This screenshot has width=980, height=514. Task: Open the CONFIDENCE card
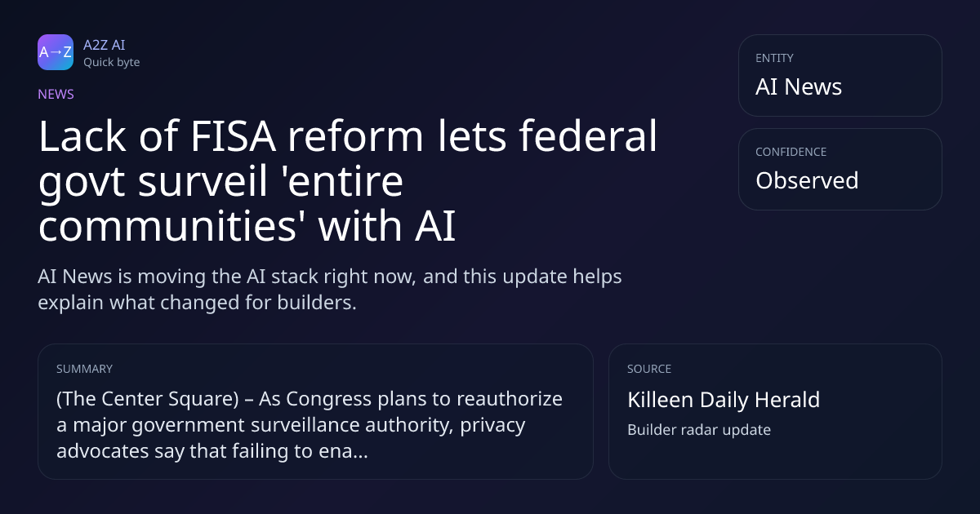point(840,169)
